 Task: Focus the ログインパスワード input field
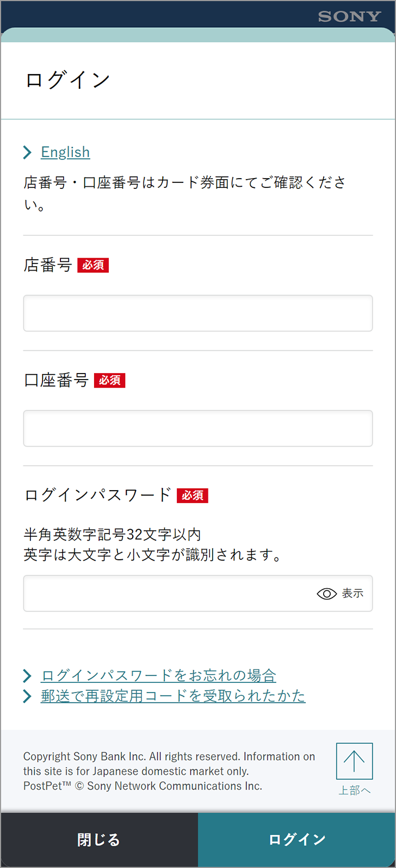pyautogui.click(x=198, y=593)
